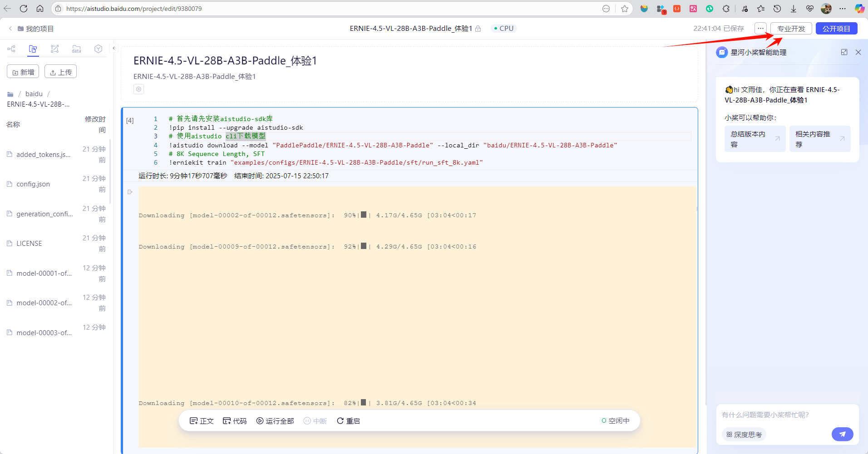Open the project tree sidebar icon

pos(11,49)
